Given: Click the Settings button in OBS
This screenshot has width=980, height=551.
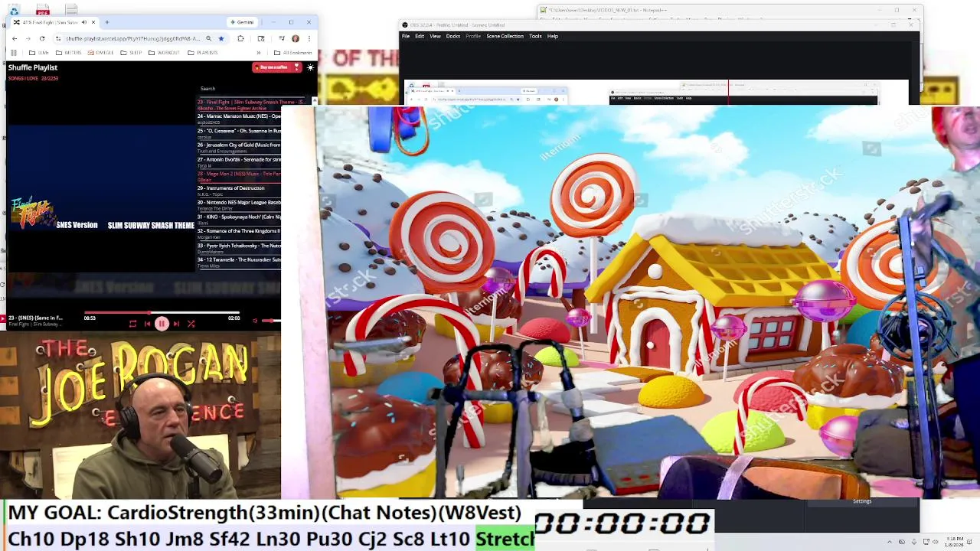Looking at the screenshot, I should 862,501.
